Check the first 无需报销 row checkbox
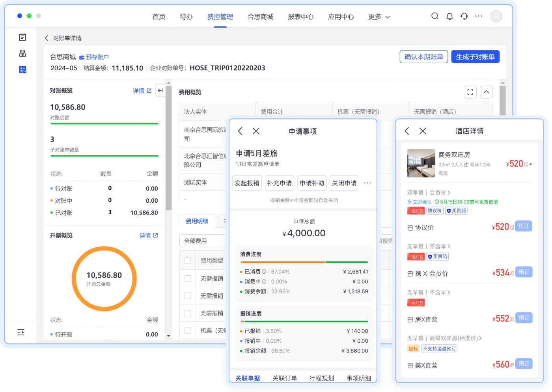This screenshot has width=552, height=392. tap(188, 278)
